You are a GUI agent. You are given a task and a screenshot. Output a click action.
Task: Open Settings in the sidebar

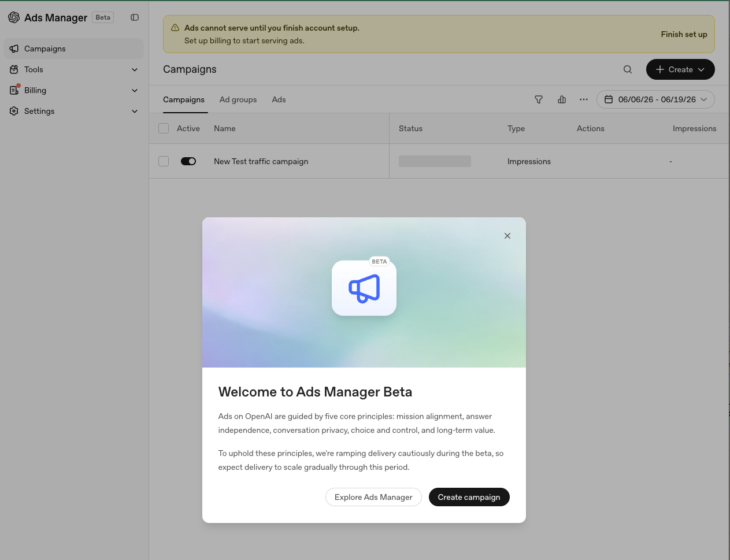pos(74,111)
